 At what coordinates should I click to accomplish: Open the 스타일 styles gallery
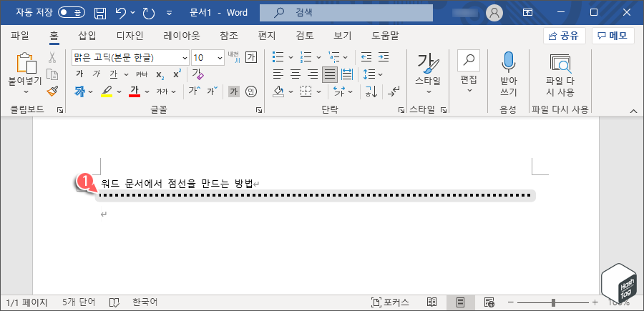(x=428, y=73)
